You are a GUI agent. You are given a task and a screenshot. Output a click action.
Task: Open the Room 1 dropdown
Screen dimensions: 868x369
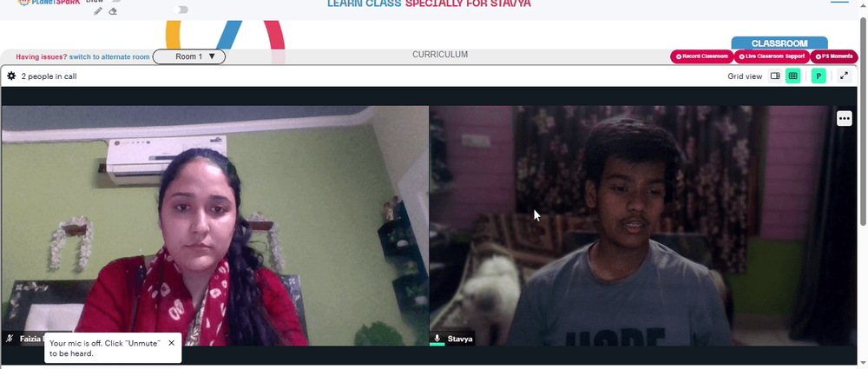[x=188, y=56]
